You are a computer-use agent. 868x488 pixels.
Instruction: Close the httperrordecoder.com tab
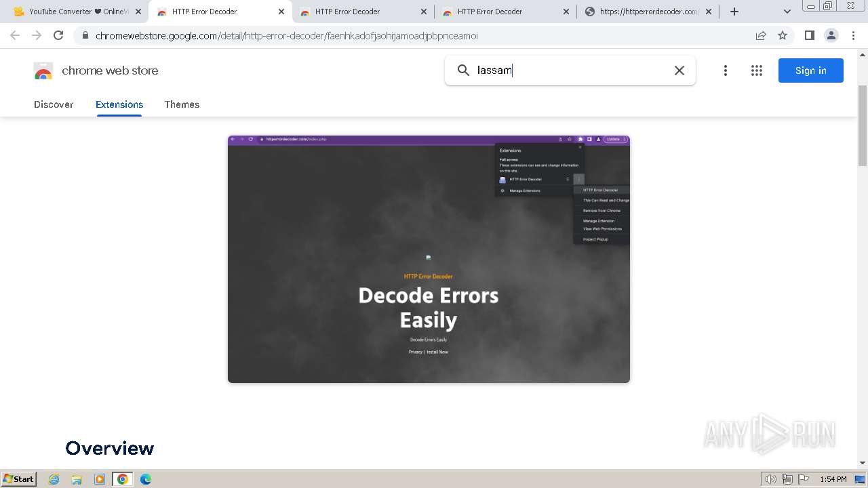tap(709, 12)
